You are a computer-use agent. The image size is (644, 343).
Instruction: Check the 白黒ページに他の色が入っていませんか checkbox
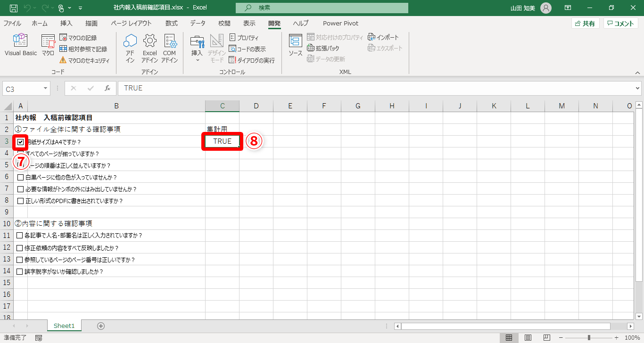point(20,178)
